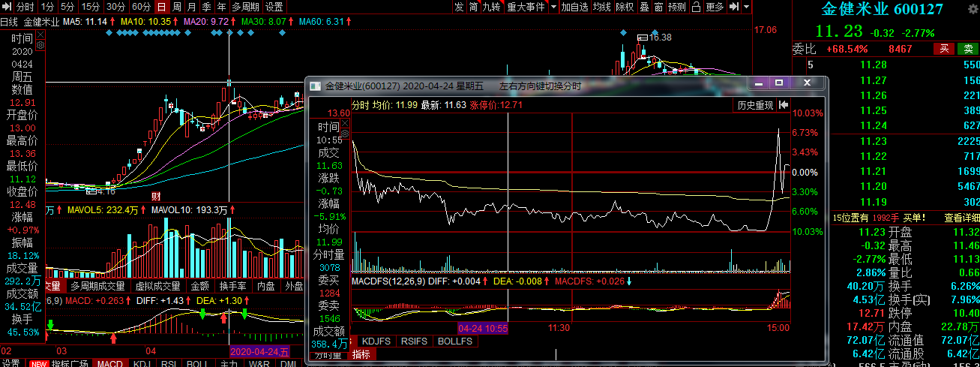Viewport: 980px width, 367px height.
Task: Switch to 季 quarterly K-line
Action: coord(206,7)
